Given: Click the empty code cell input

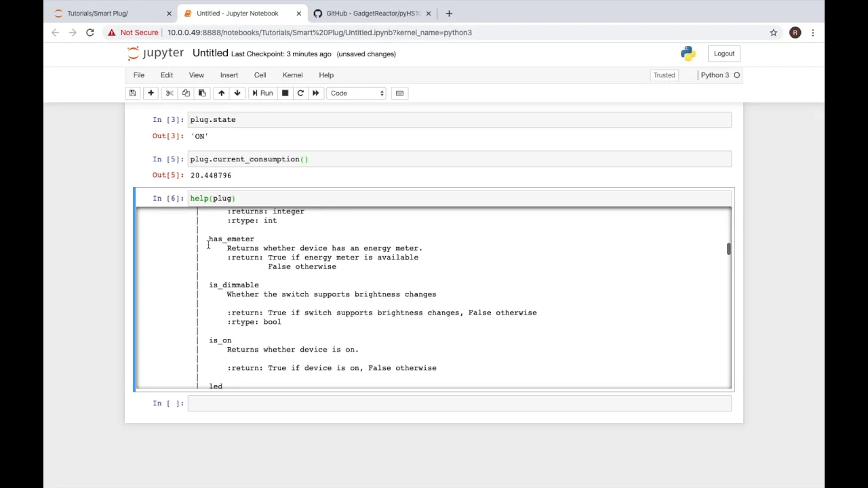Looking at the screenshot, I should coord(460,403).
